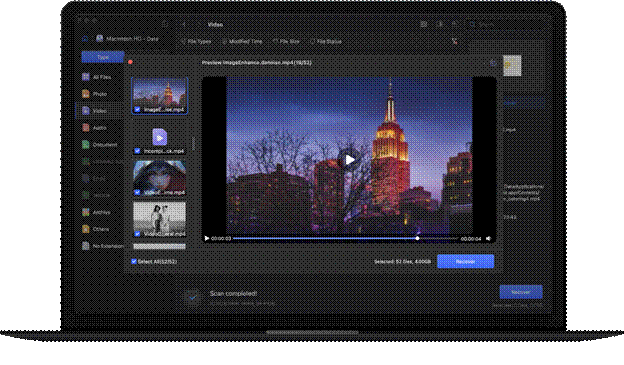The width and height of the screenshot is (624, 365).
Task: Click the back arrow beside the Video title
Action: 183,24
